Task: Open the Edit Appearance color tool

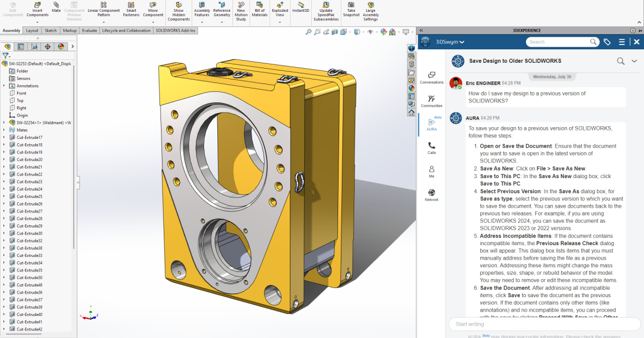Action: coord(383,32)
